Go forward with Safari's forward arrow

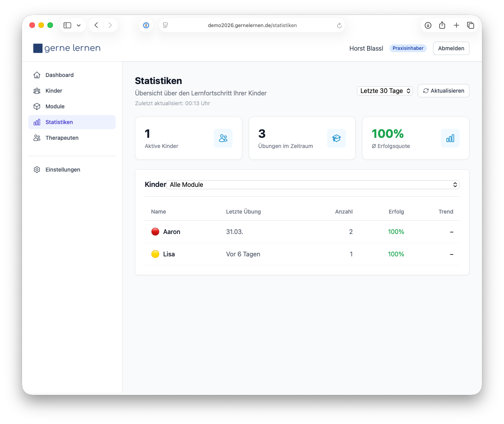[110, 25]
